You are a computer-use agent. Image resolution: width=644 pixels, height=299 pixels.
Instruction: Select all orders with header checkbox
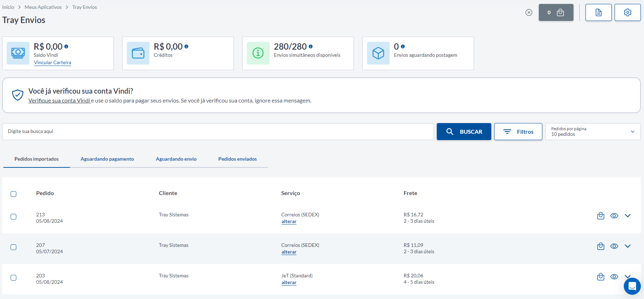click(x=13, y=194)
